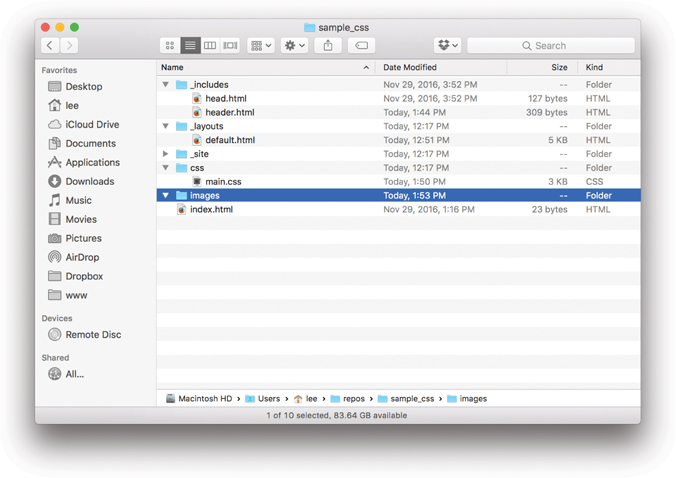Collapse the css folder

pyautogui.click(x=166, y=168)
